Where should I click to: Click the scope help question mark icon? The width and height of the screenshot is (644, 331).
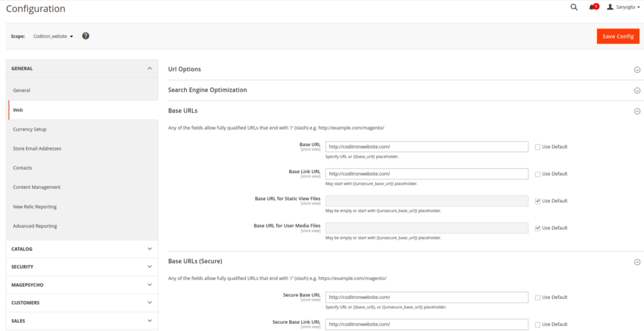pyautogui.click(x=86, y=36)
